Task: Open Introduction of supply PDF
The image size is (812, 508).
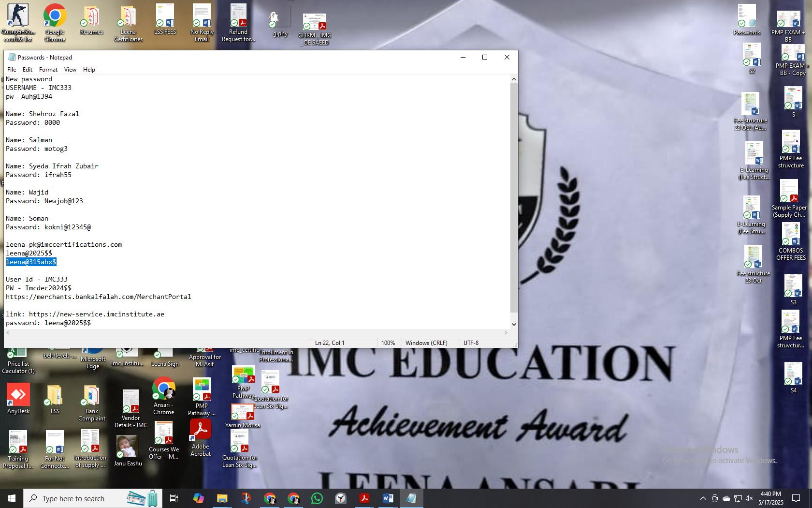Action: (x=90, y=449)
